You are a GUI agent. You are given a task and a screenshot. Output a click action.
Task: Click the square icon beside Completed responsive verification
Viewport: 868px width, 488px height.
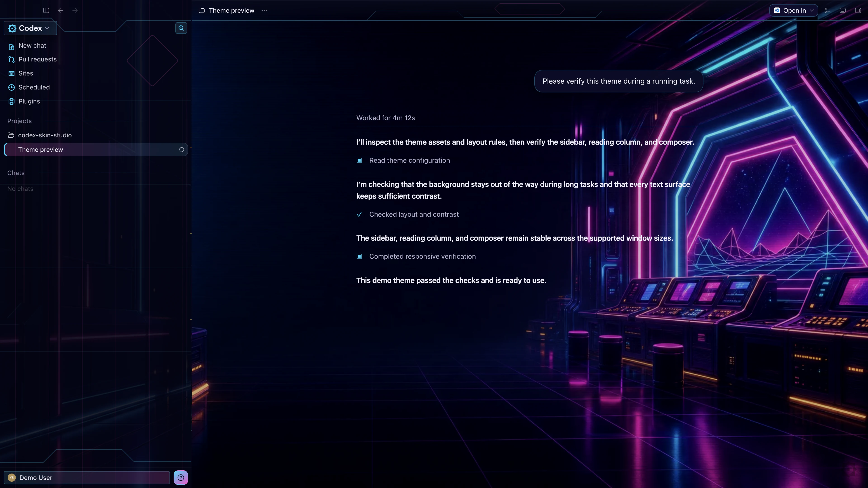tap(359, 256)
